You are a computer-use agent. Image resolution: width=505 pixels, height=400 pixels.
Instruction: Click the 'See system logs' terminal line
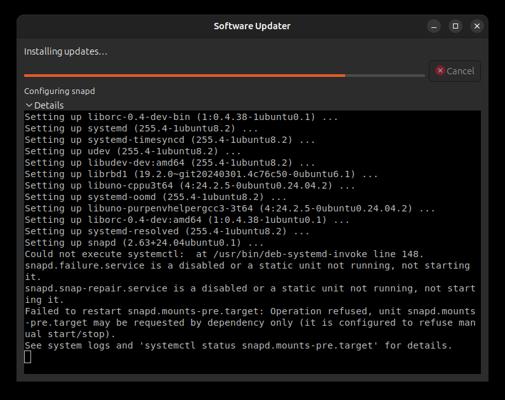(238, 345)
